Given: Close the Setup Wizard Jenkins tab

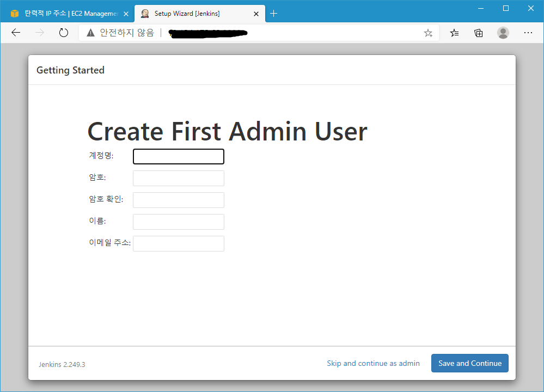Looking at the screenshot, I should click(256, 14).
